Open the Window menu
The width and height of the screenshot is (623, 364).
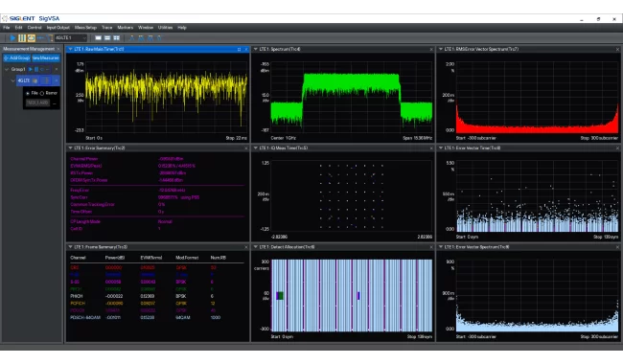point(146,28)
